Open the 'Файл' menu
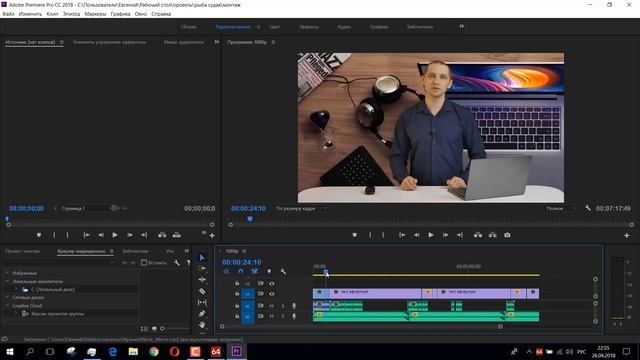640x360 pixels. point(8,14)
